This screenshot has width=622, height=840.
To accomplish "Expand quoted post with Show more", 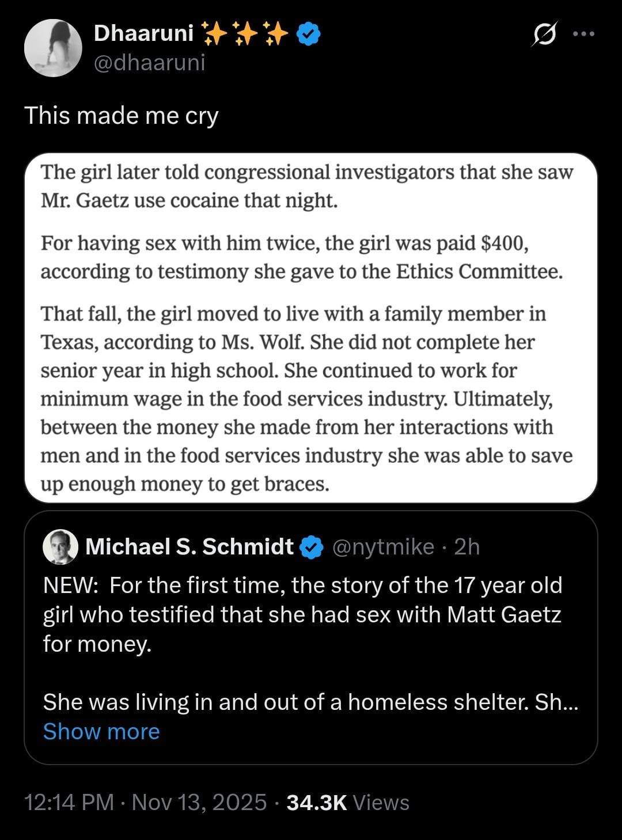I will pyautogui.click(x=101, y=731).
